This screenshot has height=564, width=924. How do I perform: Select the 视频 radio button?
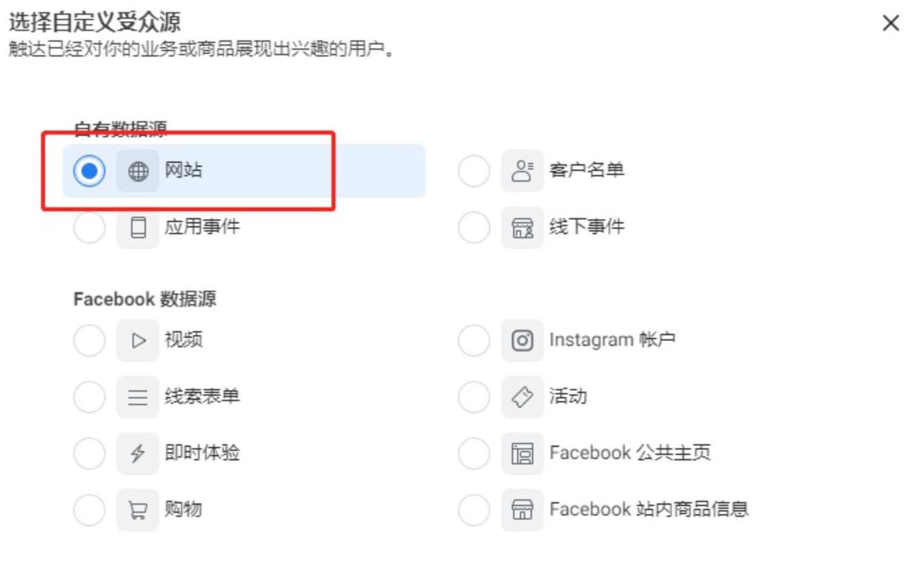(89, 341)
